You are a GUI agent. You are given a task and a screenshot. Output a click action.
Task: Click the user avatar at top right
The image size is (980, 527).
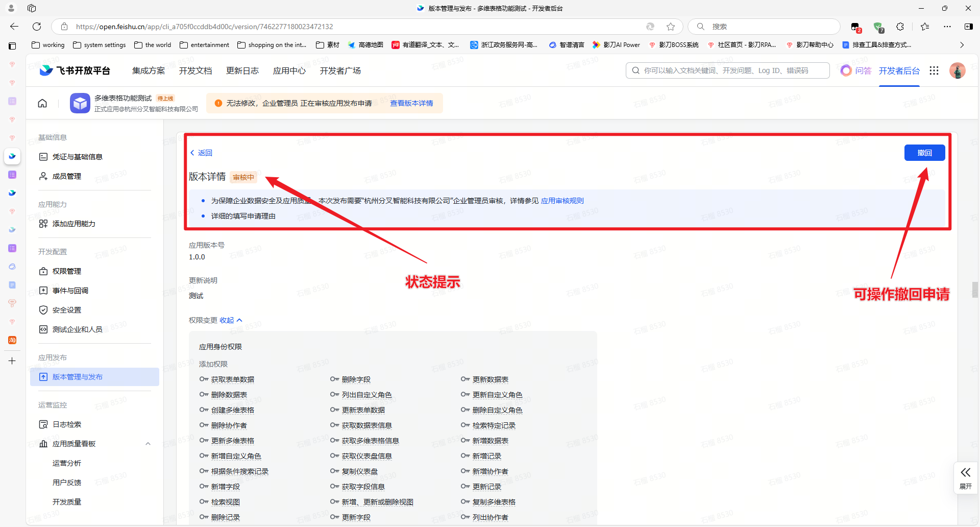click(957, 70)
